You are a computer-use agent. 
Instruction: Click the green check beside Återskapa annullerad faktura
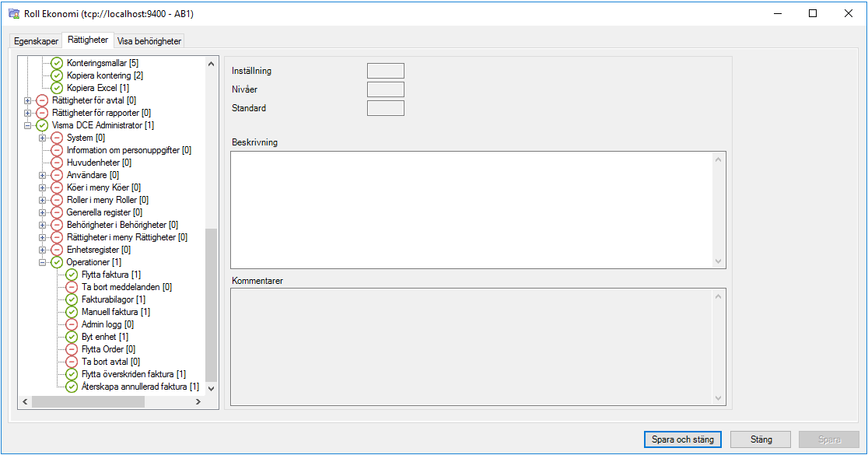[x=71, y=387]
